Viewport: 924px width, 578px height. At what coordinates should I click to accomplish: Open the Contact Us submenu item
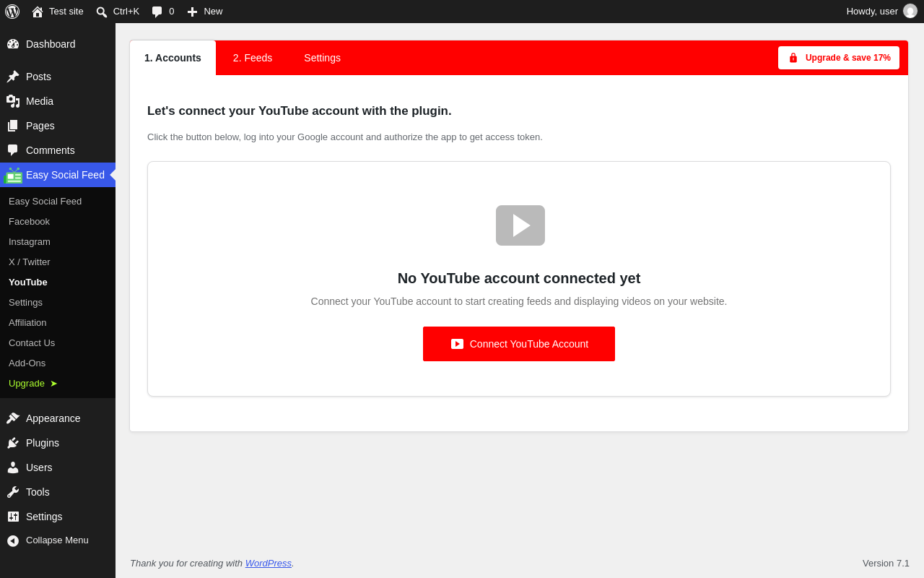pyautogui.click(x=58, y=343)
